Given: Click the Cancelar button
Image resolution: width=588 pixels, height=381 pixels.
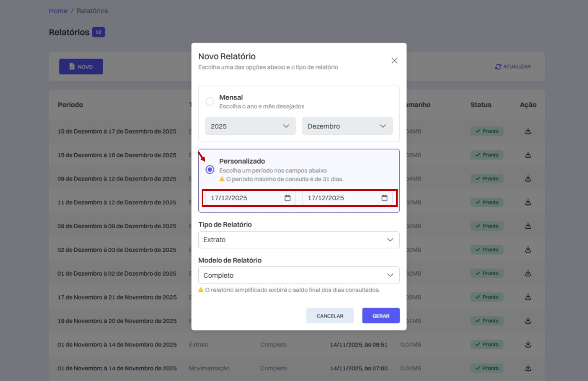Looking at the screenshot, I should (330, 316).
